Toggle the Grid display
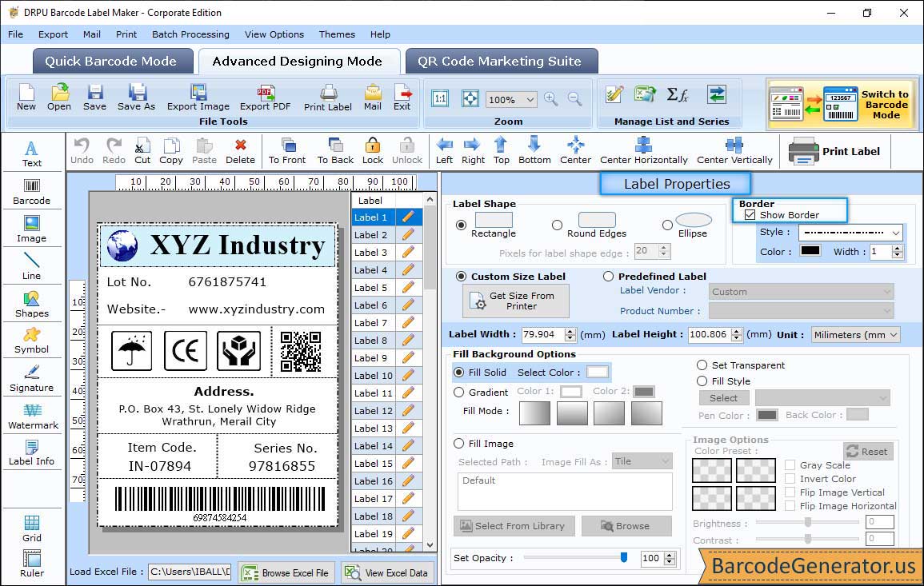Image resolution: width=924 pixels, height=586 pixels. click(32, 528)
